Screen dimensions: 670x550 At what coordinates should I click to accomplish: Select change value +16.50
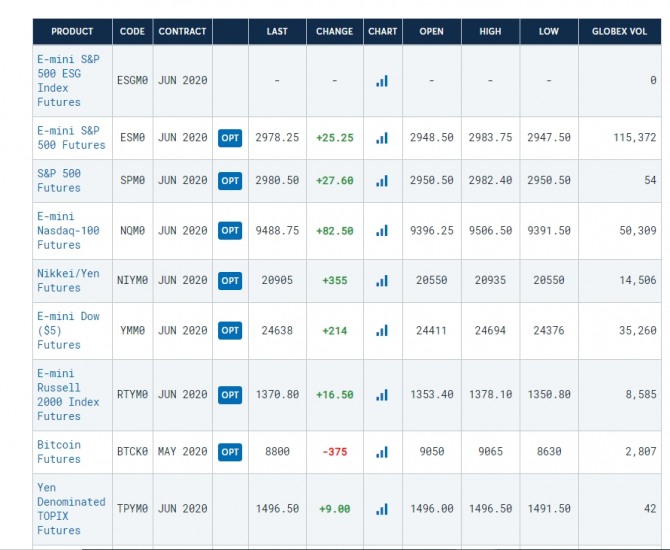point(335,395)
